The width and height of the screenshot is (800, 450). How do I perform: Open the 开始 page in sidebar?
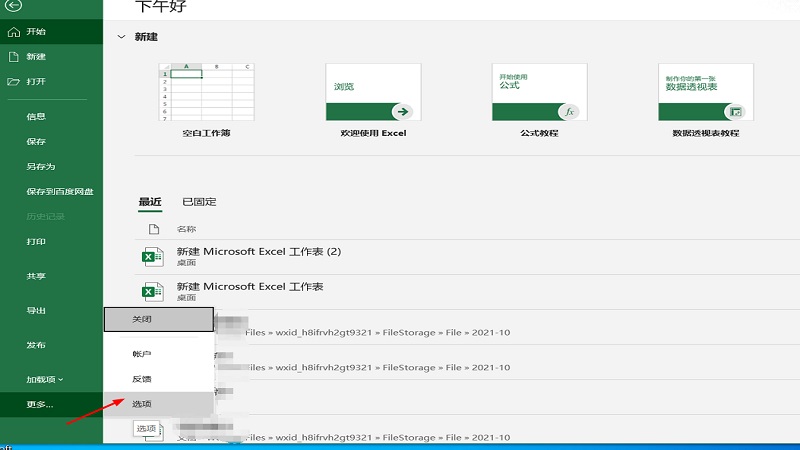tap(51, 32)
